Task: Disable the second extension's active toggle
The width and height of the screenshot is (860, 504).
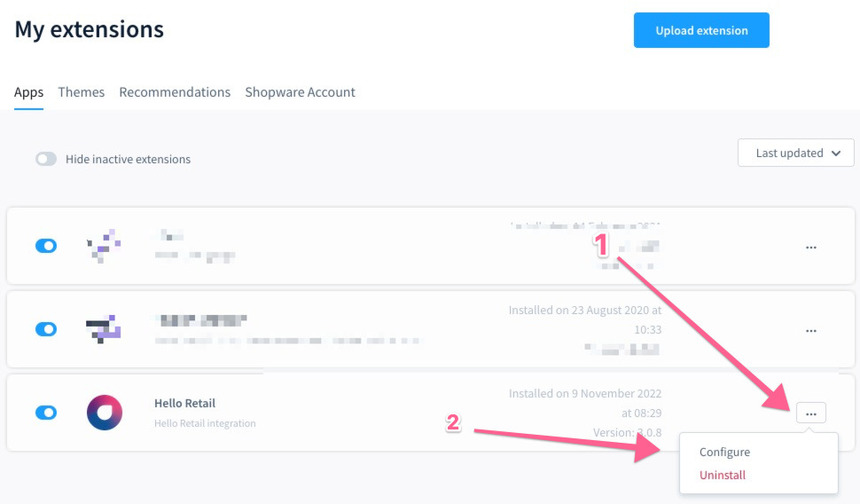Action: (x=46, y=329)
